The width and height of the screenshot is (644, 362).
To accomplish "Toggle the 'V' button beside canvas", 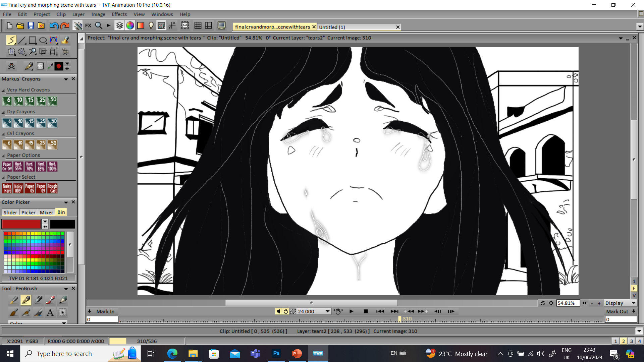I will (634, 295).
